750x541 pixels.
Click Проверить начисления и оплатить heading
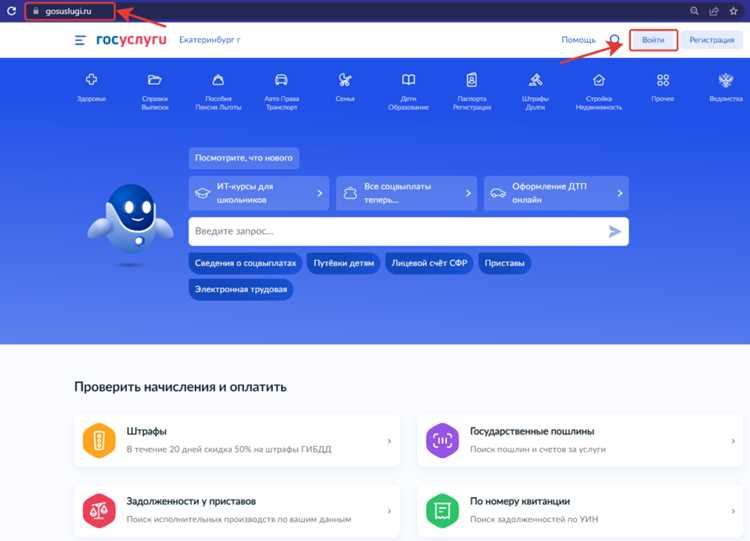(180, 386)
